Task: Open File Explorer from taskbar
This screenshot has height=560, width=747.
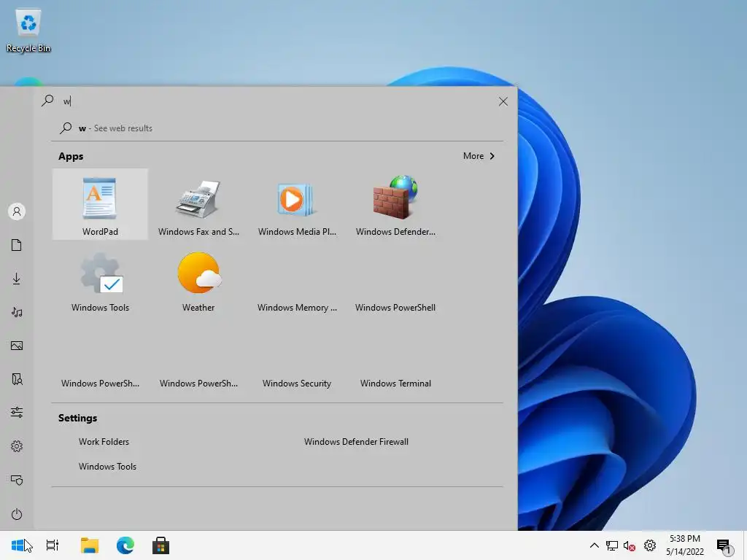Action: point(89,545)
